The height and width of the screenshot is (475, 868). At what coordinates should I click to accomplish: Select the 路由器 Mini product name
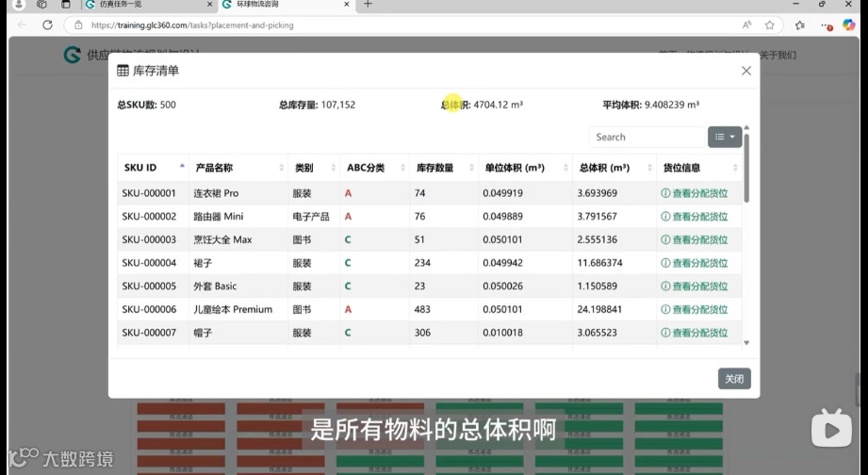(218, 217)
